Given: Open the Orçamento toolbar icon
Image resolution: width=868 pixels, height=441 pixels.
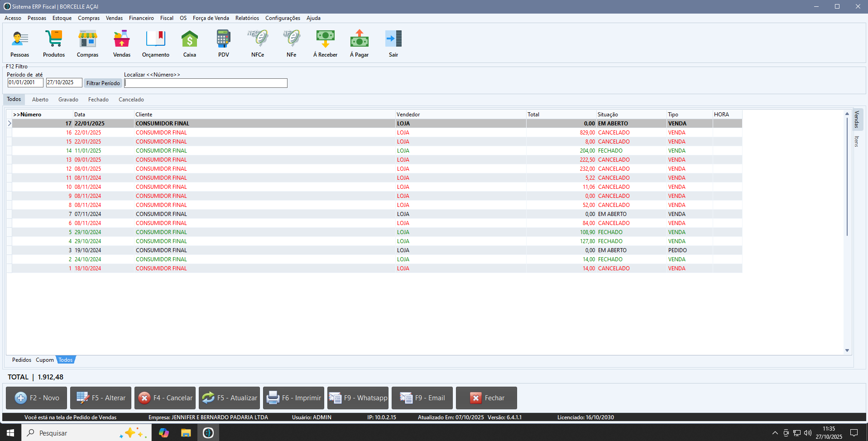Looking at the screenshot, I should point(155,43).
